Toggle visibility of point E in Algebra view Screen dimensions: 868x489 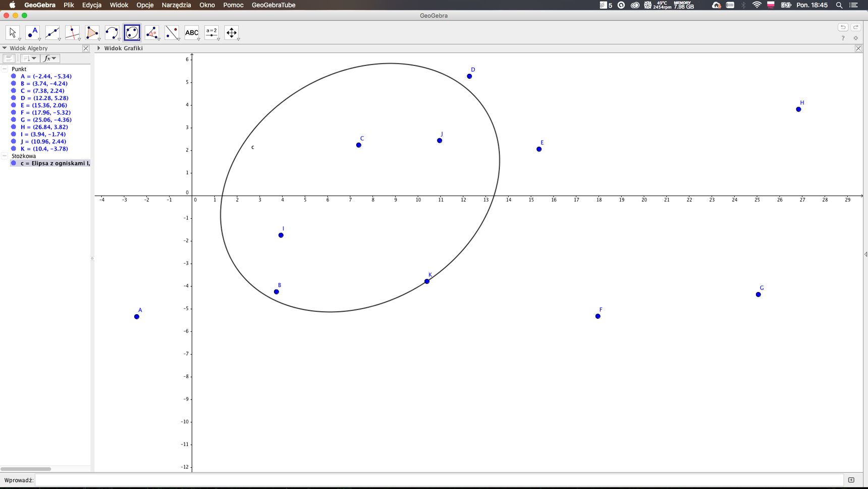pos(14,105)
